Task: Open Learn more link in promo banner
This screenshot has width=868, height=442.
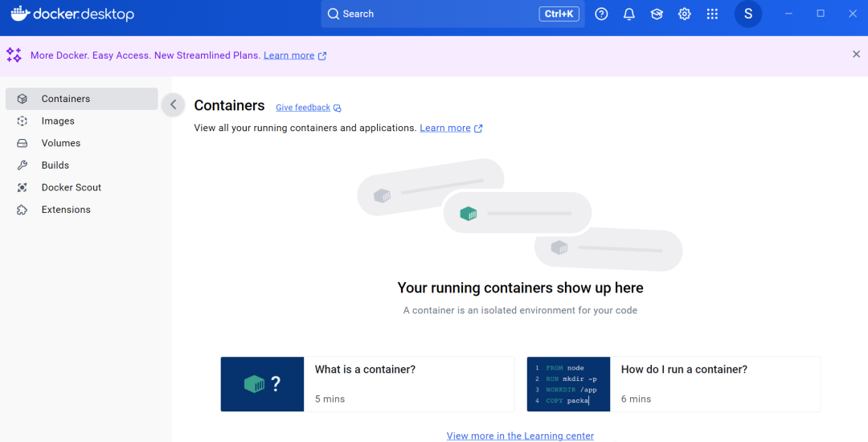Action: point(289,55)
